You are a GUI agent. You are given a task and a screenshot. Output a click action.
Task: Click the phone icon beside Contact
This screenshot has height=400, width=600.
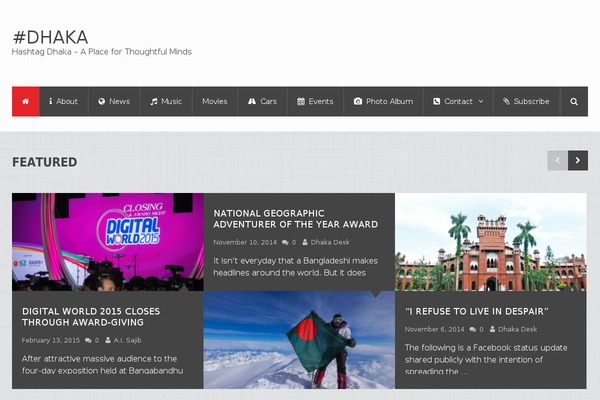click(x=437, y=101)
